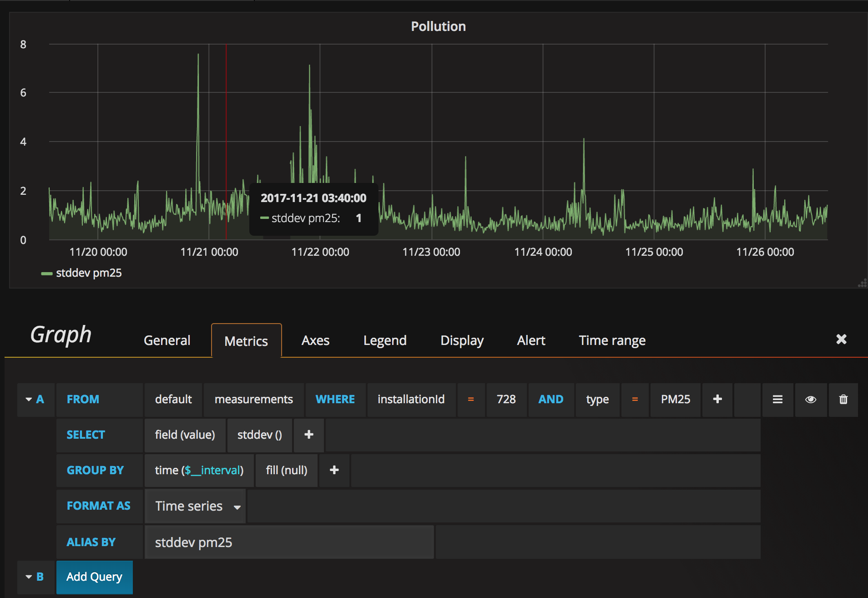The height and width of the screenshot is (598, 868).
Task: Collapse query A using its arrow
Action: coord(29,400)
